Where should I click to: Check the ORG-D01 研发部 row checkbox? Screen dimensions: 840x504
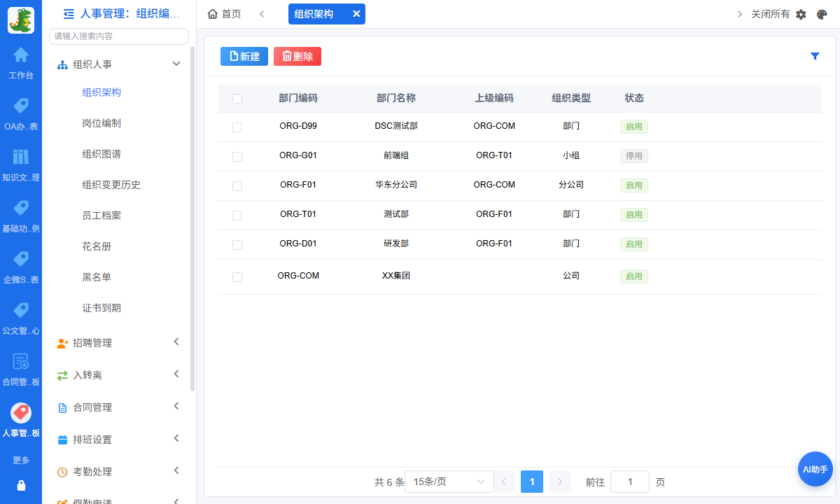[x=237, y=245]
